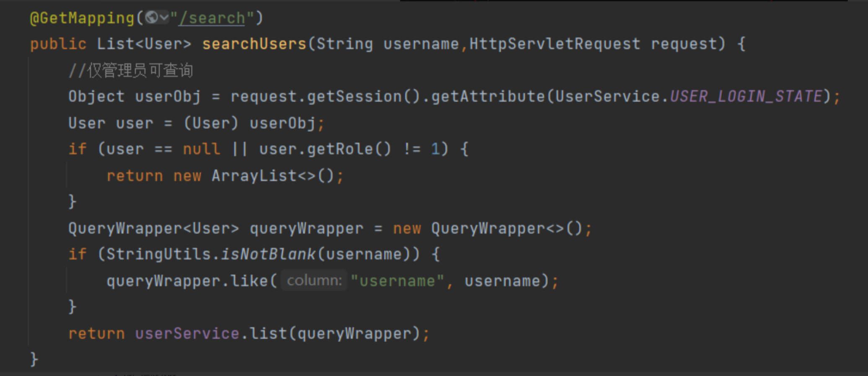Select the HttpServletRequest parameter type
The width and height of the screenshot is (868, 376).
click(555, 44)
